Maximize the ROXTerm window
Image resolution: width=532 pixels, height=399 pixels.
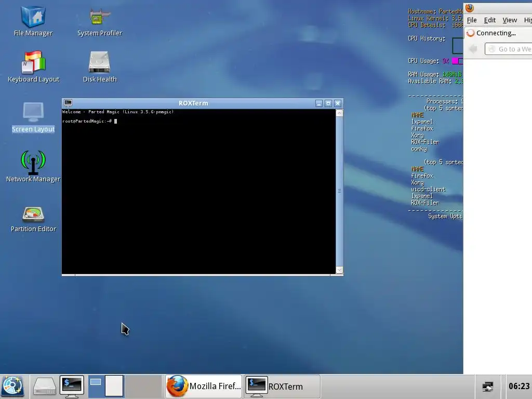point(328,103)
